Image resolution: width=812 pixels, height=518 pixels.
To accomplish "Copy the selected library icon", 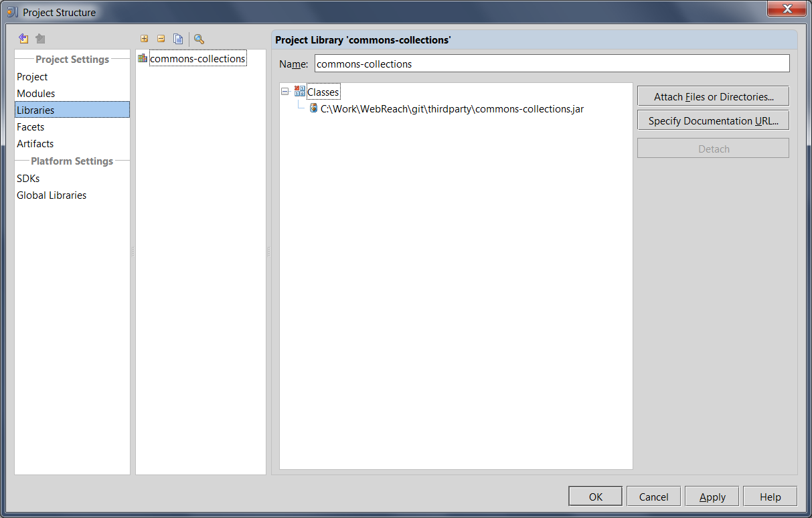I will (x=178, y=39).
